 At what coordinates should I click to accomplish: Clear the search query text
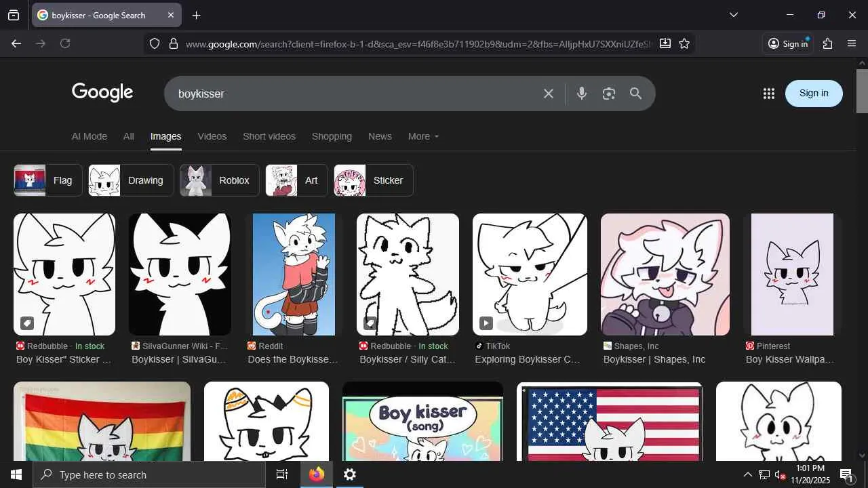(549, 94)
